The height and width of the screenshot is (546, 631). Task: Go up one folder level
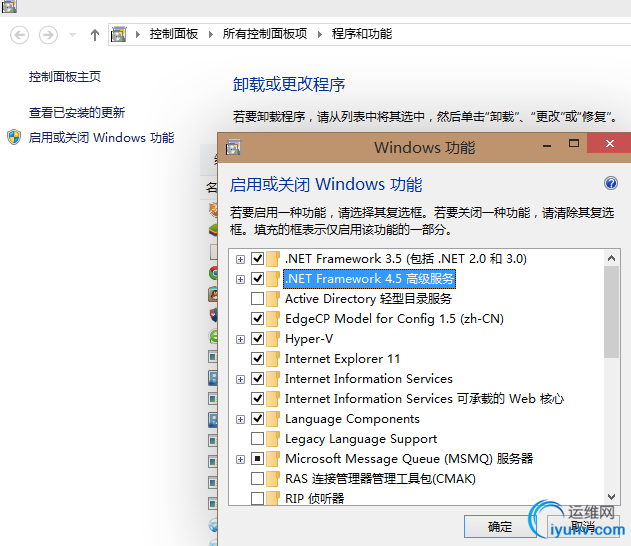tap(95, 35)
